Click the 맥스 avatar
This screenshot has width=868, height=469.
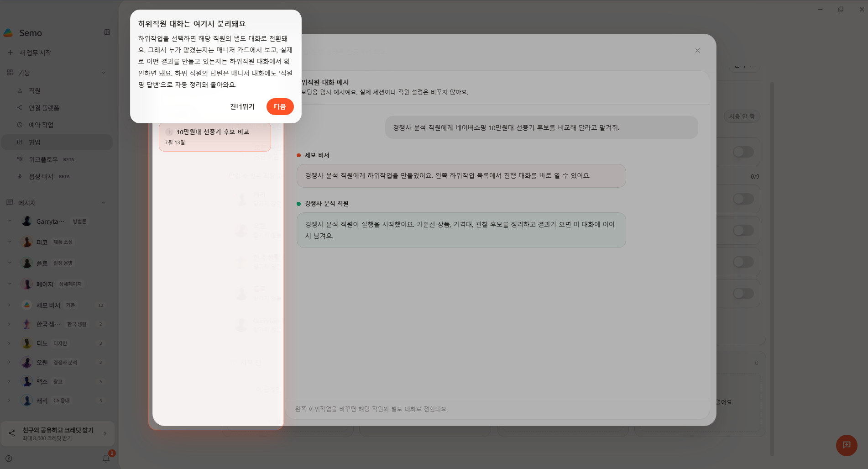[x=27, y=381]
